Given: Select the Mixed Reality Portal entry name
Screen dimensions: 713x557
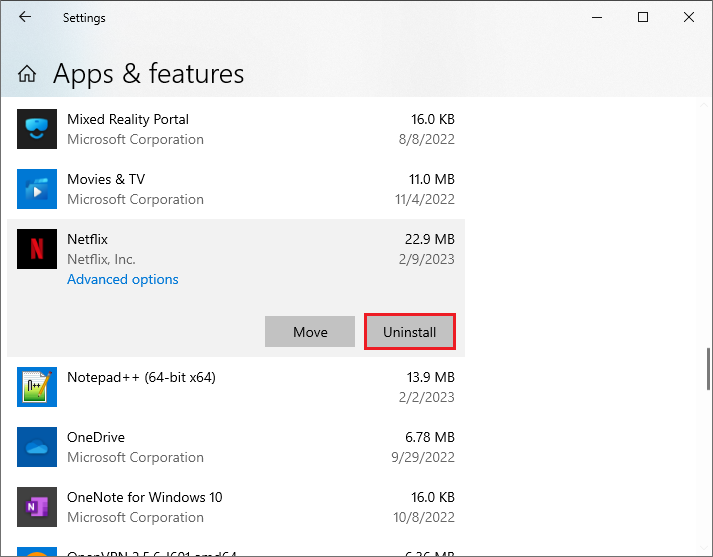Looking at the screenshot, I should (x=128, y=119).
